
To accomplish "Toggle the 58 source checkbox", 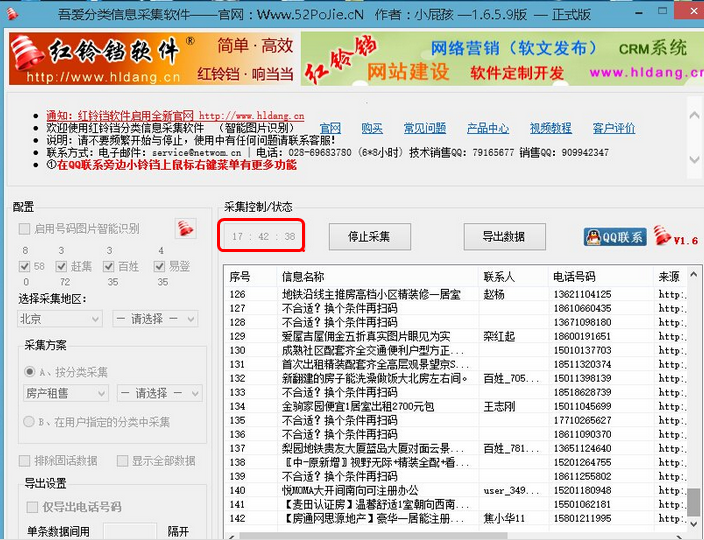I will pyautogui.click(x=24, y=266).
